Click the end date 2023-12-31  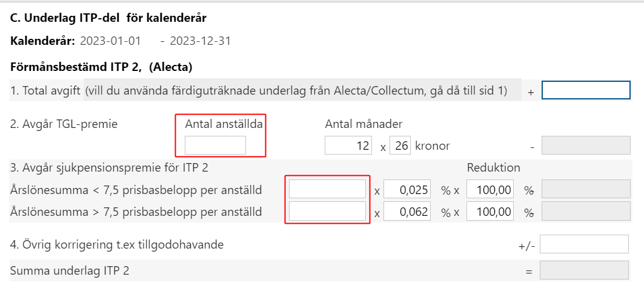coord(201,41)
